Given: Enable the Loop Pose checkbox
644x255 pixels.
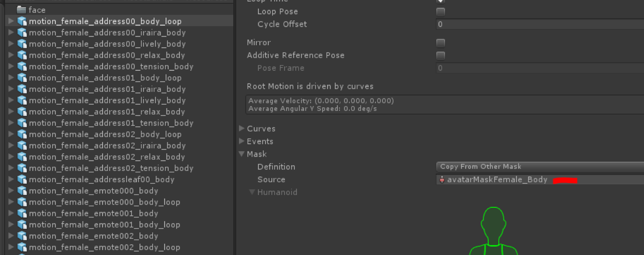Looking at the screenshot, I should pyautogui.click(x=440, y=12).
